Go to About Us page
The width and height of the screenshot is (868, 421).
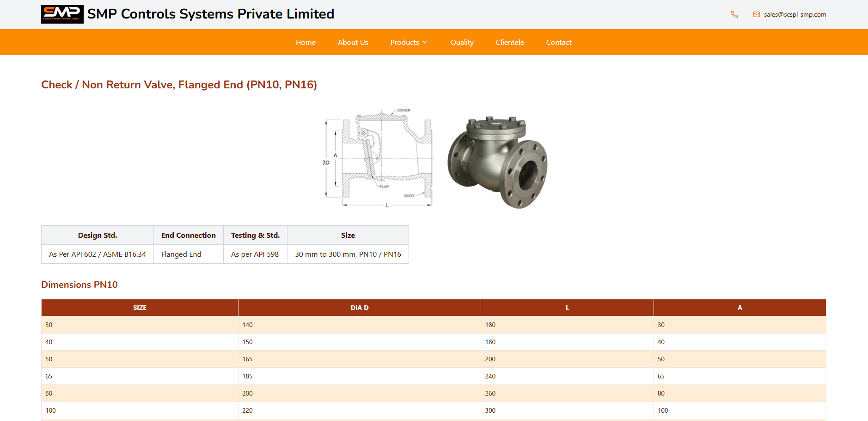tap(353, 43)
